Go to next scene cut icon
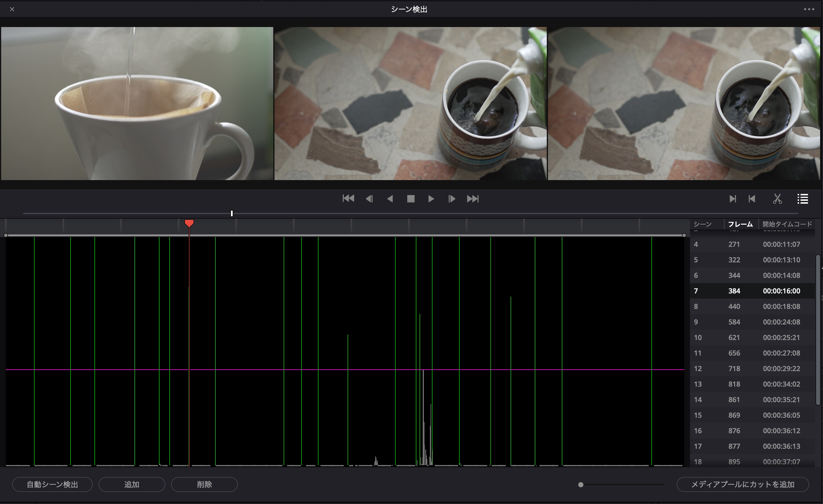The width and height of the screenshot is (823, 504). pyautogui.click(x=733, y=199)
